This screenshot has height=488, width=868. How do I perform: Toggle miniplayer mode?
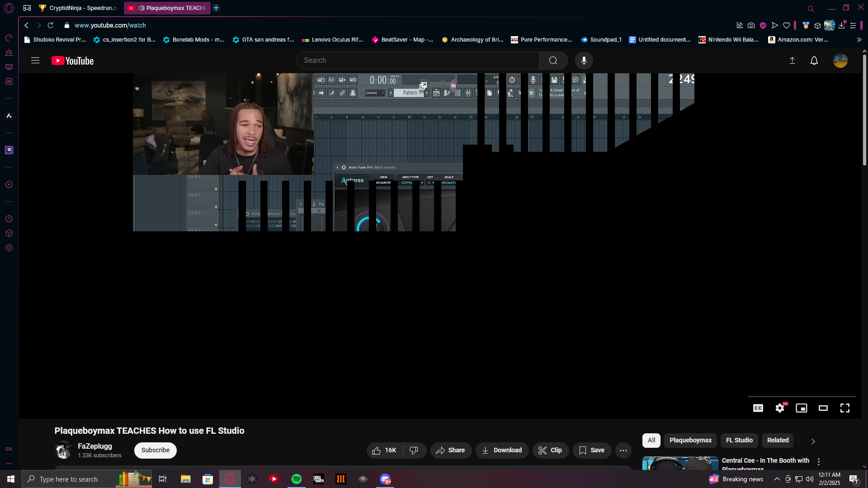801,408
